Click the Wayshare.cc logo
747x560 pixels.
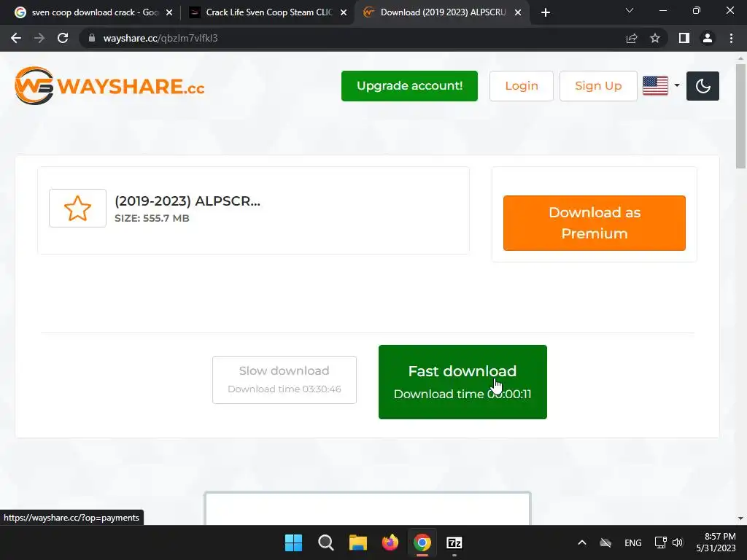click(109, 86)
